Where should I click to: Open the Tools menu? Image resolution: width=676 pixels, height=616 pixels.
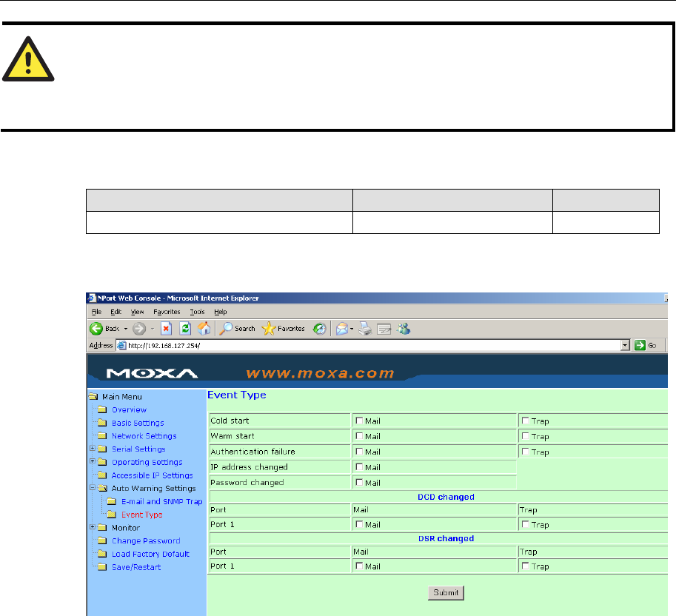(197, 312)
